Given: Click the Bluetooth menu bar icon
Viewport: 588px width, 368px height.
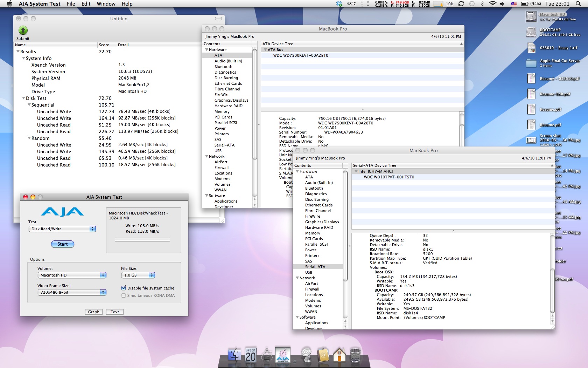Looking at the screenshot, I should pos(482,4).
